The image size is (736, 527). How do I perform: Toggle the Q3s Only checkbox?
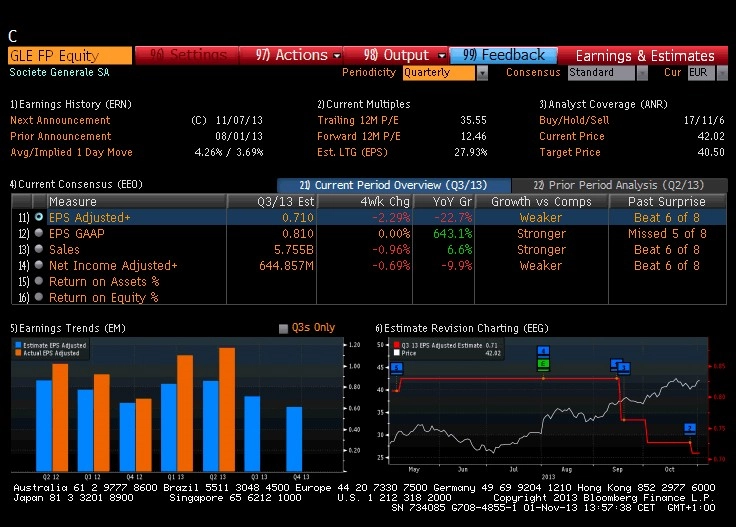[x=283, y=328]
